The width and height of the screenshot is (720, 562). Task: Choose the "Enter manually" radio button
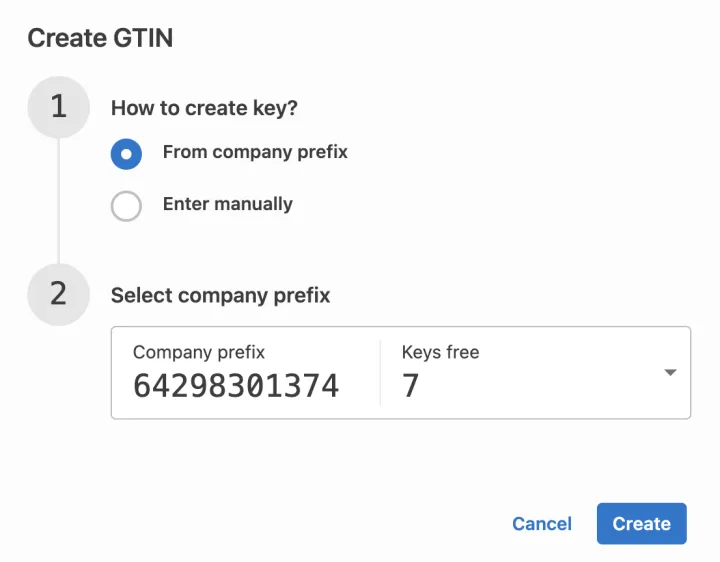click(x=126, y=206)
